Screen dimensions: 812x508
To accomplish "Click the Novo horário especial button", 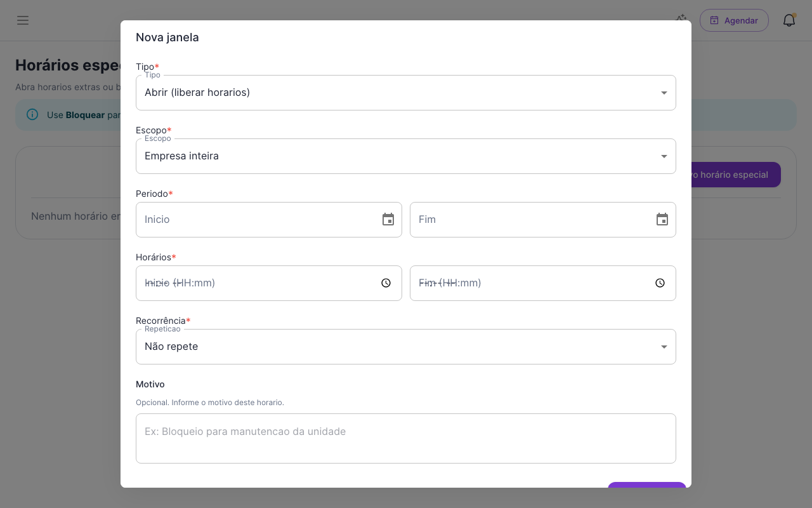I will 736,175.
